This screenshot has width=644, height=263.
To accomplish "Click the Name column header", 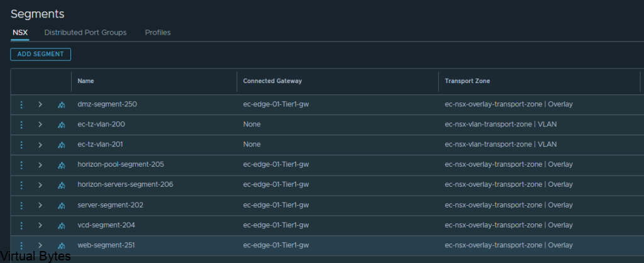I will (86, 81).
